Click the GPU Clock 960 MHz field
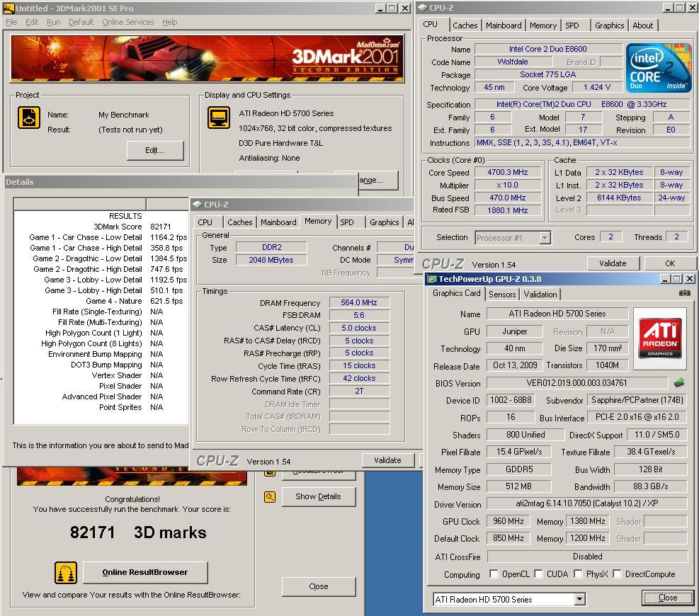 [508, 521]
